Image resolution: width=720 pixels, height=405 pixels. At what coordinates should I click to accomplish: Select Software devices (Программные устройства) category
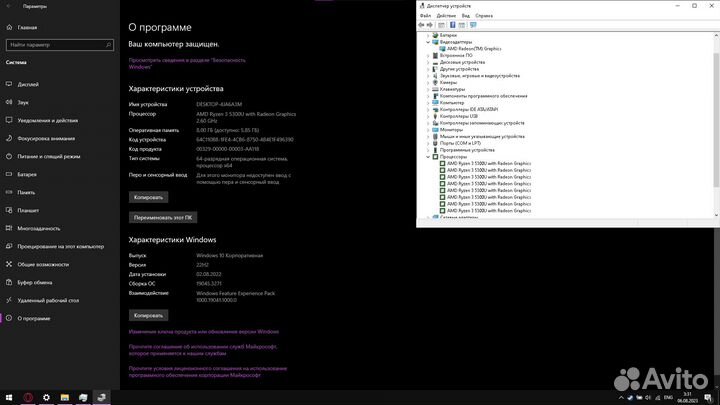point(467,150)
